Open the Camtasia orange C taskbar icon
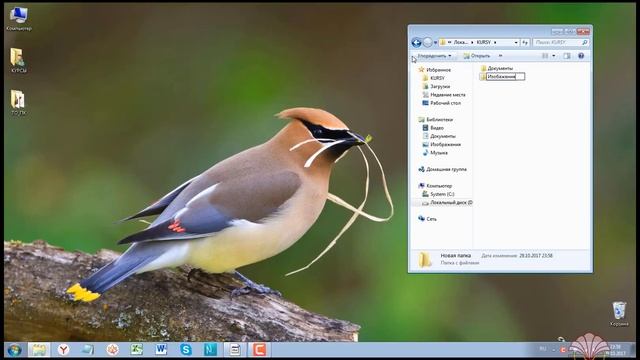 pyautogui.click(x=259, y=350)
